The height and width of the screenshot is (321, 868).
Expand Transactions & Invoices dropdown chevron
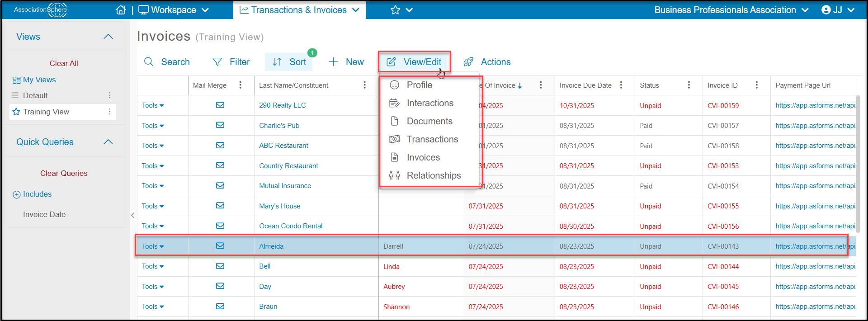pyautogui.click(x=356, y=10)
